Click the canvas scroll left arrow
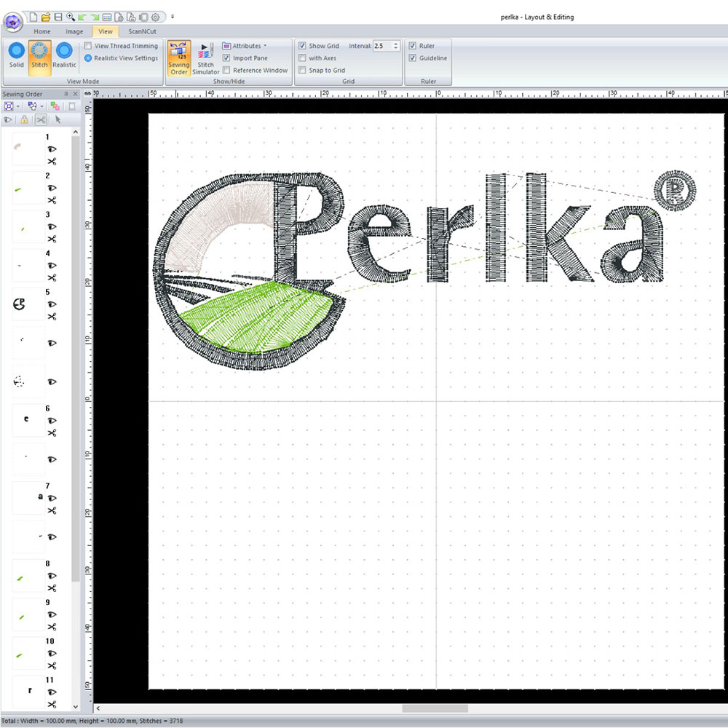The width and height of the screenshot is (728, 728). pos(98,708)
